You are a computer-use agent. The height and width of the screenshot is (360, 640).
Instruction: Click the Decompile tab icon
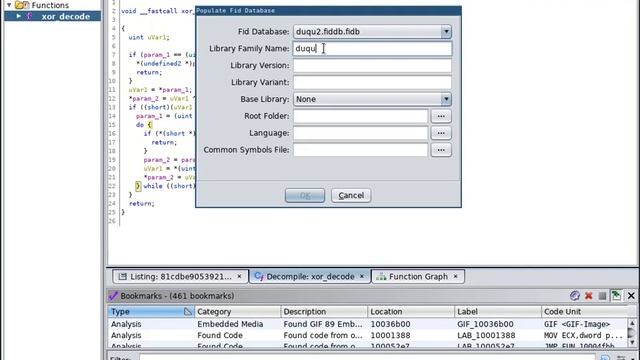[x=259, y=276]
